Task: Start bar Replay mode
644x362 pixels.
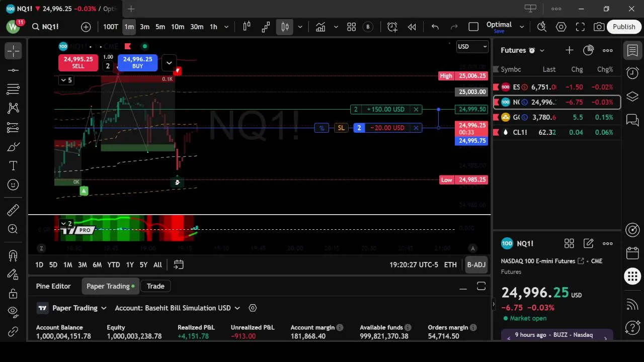Action: 412,27
